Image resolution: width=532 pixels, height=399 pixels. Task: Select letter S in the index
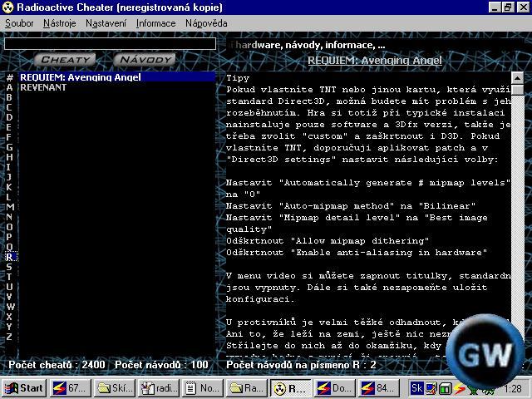point(9,267)
